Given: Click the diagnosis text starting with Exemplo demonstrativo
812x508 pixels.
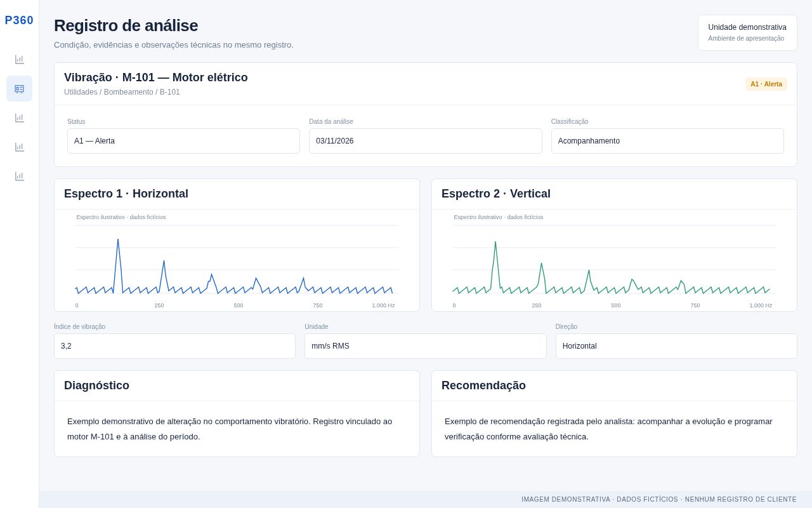Looking at the screenshot, I should pos(230,429).
